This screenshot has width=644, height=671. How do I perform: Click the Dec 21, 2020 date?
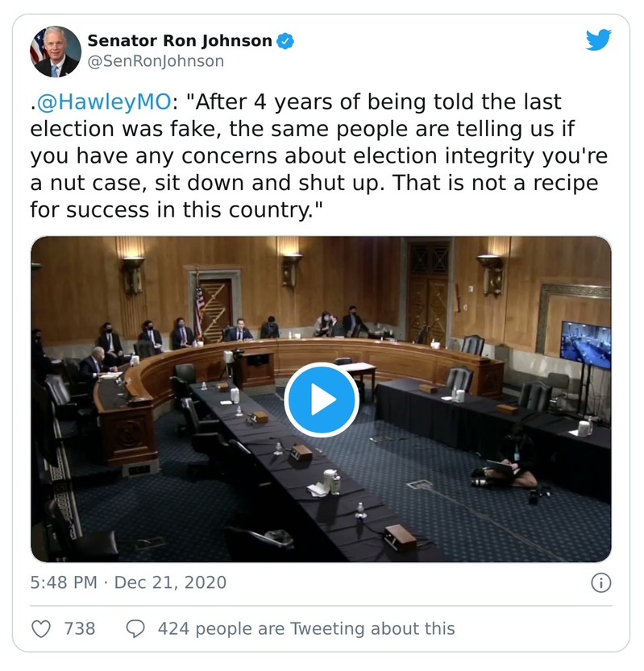(170, 582)
